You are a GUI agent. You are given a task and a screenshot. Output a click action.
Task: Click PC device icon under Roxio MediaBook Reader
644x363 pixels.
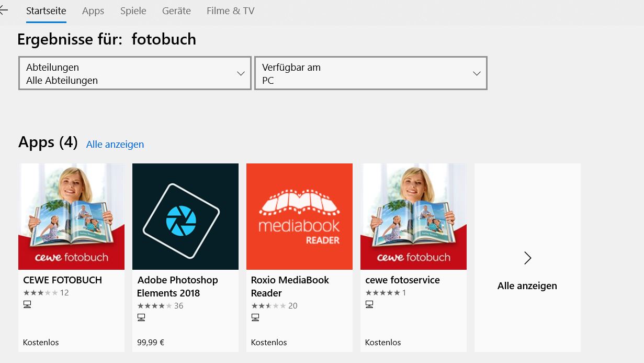(255, 317)
